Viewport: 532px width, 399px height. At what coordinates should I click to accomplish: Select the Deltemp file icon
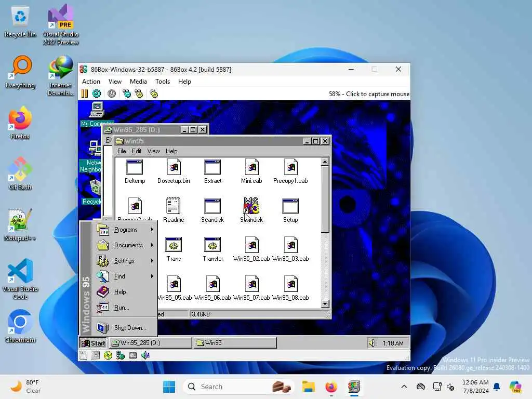(x=135, y=171)
